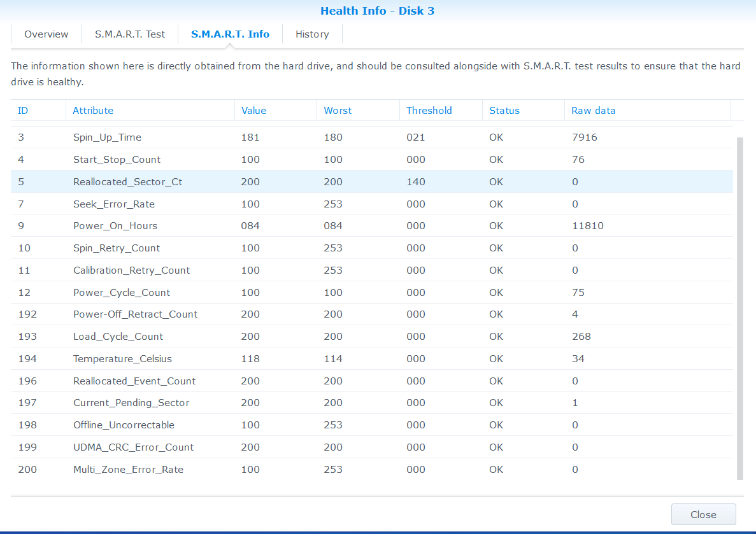Click raw data 4 for Power-Off_Retract_Count
The width and height of the screenshot is (756, 534).
574,314
